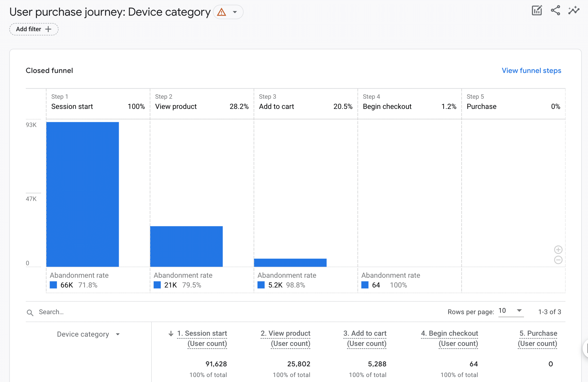The width and height of the screenshot is (588, 382).
Task: Zoom in the funnel chart
Action: [558, 250]
